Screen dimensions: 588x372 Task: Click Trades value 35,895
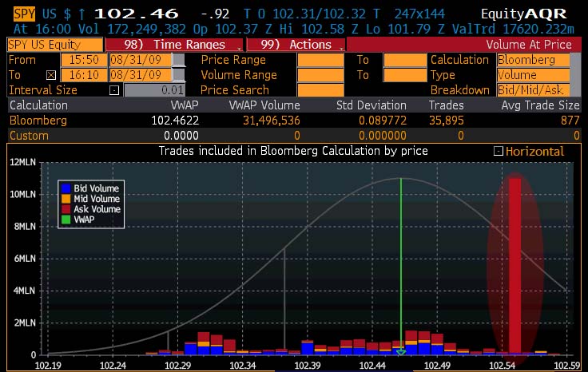pos(447,121)
